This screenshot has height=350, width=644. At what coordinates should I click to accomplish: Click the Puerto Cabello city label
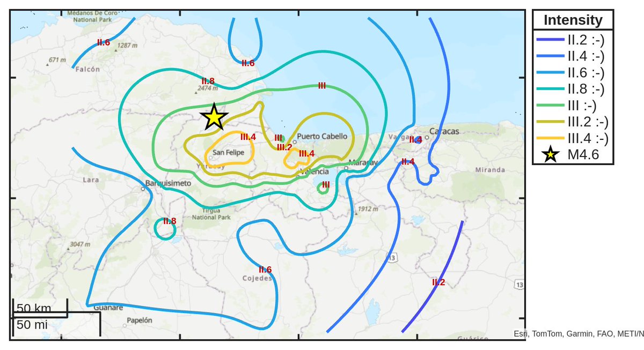point(322,136)
